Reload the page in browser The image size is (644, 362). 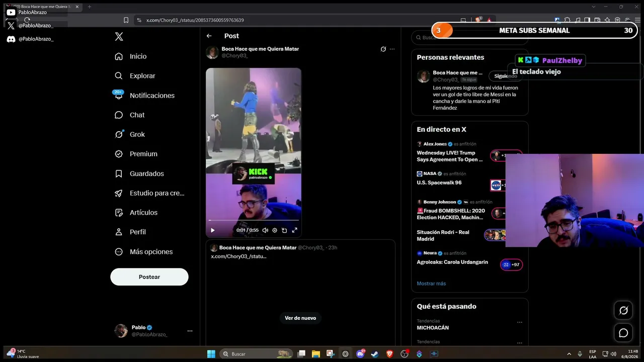(27, 20)
